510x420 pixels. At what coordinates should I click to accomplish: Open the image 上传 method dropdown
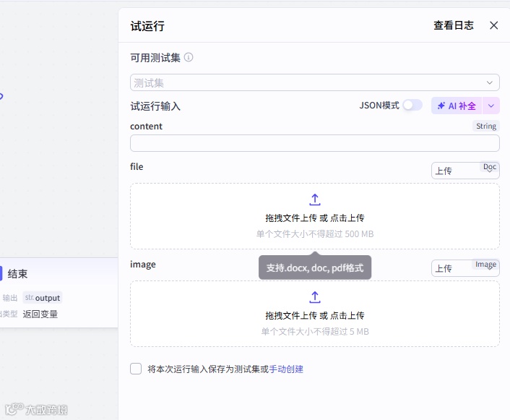[465, 268]
